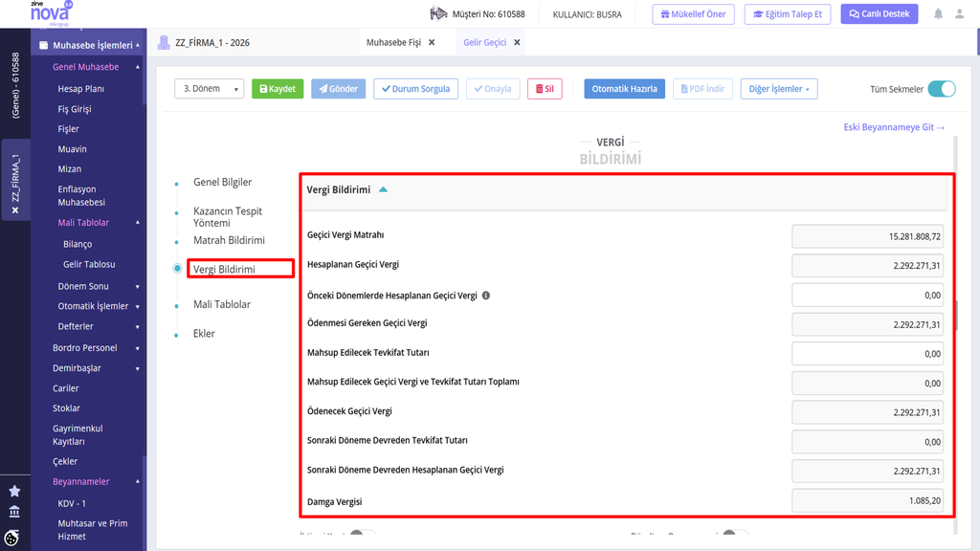Viewport: 980px width, 551px height.
Task: Toggle the Tüm Sekmeler switch
Action: pyautogui.click(x=942, y=89)
